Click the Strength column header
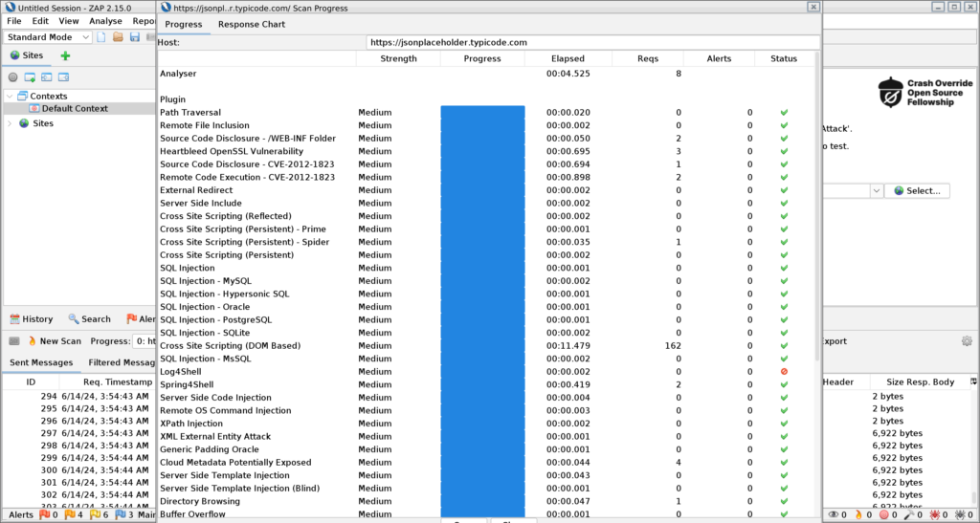The image size is (980, 523). [x=398, y=58]
